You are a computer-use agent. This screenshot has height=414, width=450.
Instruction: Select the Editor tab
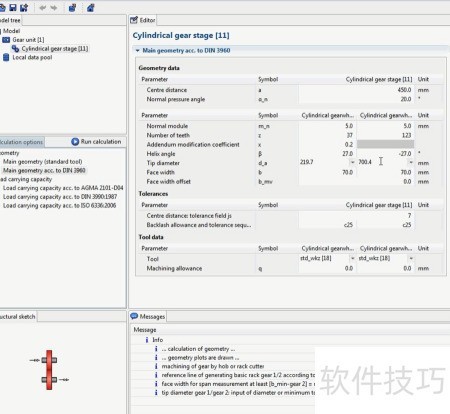pos(143,20)
